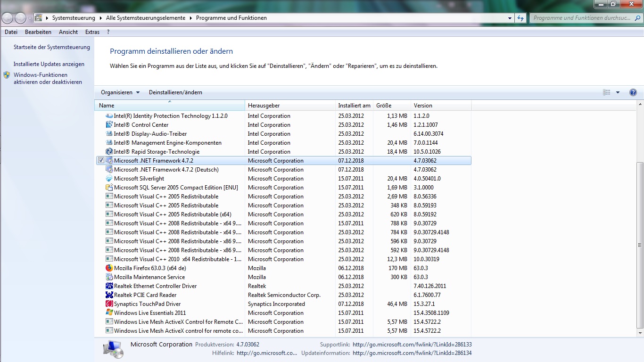Go forward with the navigation forward arrow
The image size is (644, 362).
(x=20, y=18)
